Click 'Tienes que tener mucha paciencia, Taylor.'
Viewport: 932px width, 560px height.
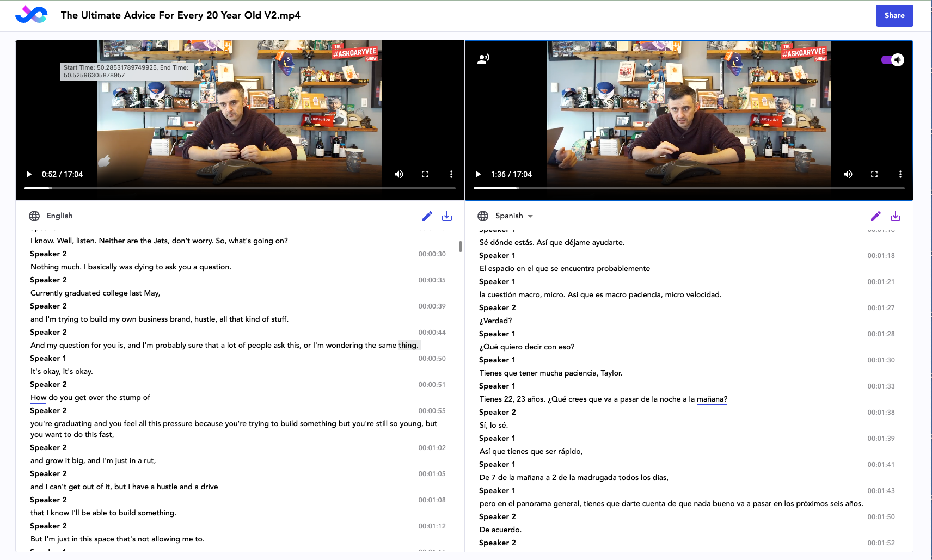[551, 373]
